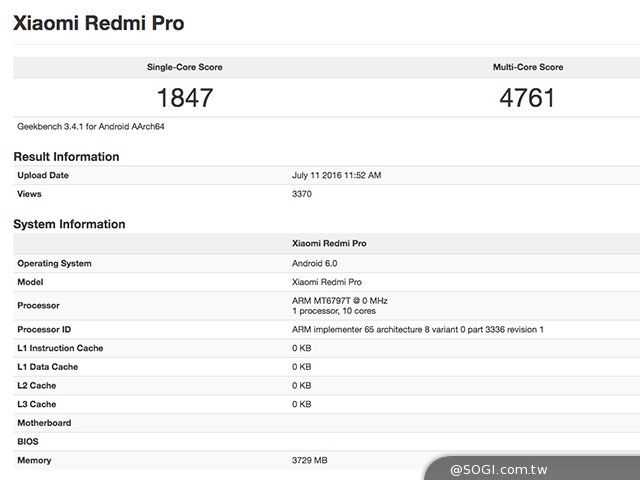The width and height of the screenshot is (640, 480).
Task: Select the Processor row label
Action: pyautogui.click(x=38, y=305)
